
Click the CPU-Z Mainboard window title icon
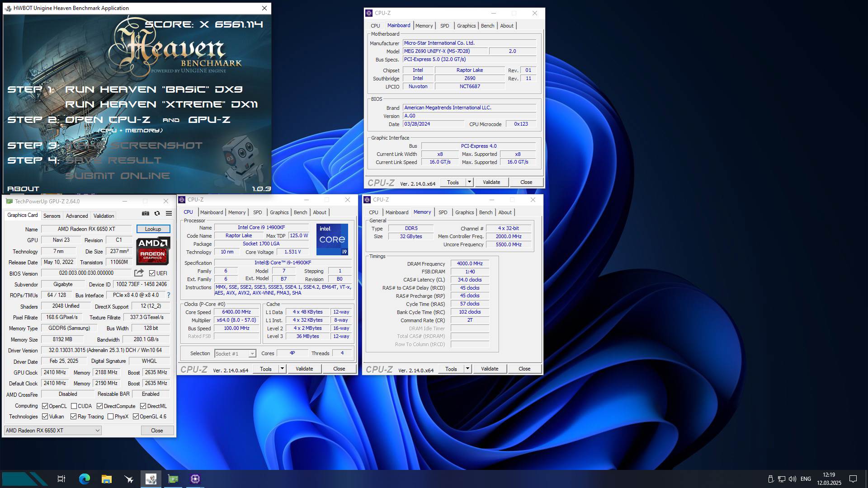click(369, 13)
